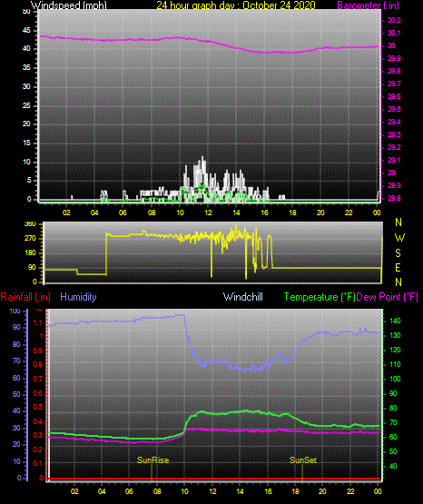
Task: Click wind direction scale value 180
Action: click(x=30, y=253)
